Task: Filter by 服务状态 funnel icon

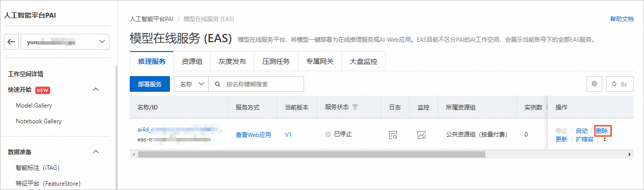Action: tap(355, 107)
